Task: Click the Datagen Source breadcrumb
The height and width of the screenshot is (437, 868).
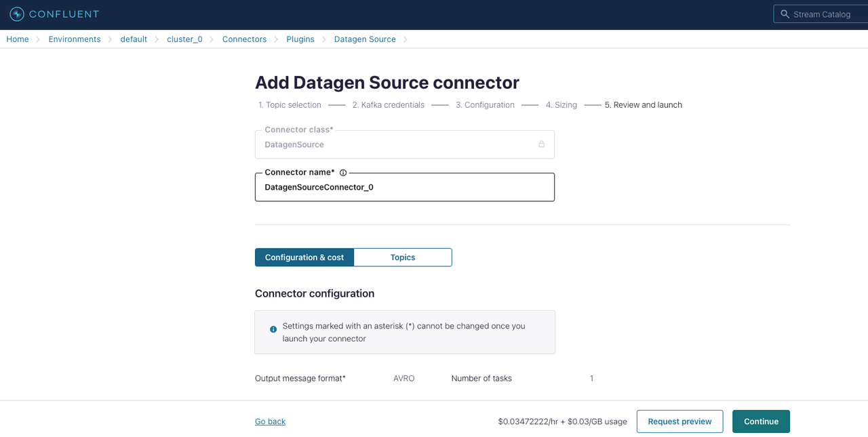Action: click(365, 39)
